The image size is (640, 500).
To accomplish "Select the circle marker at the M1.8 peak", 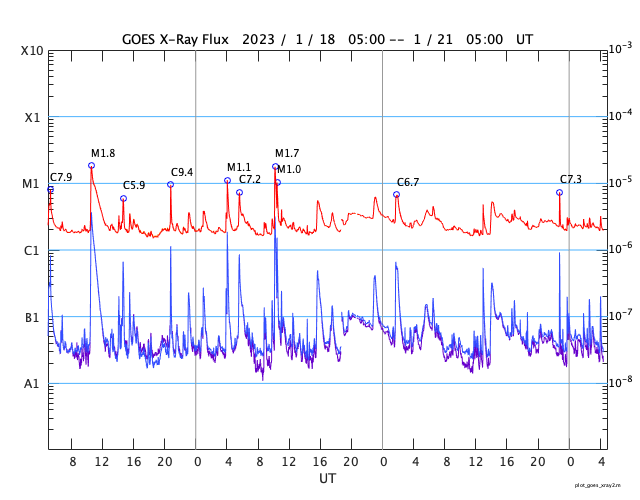I will pyautogui.click(x=91, y=165).
